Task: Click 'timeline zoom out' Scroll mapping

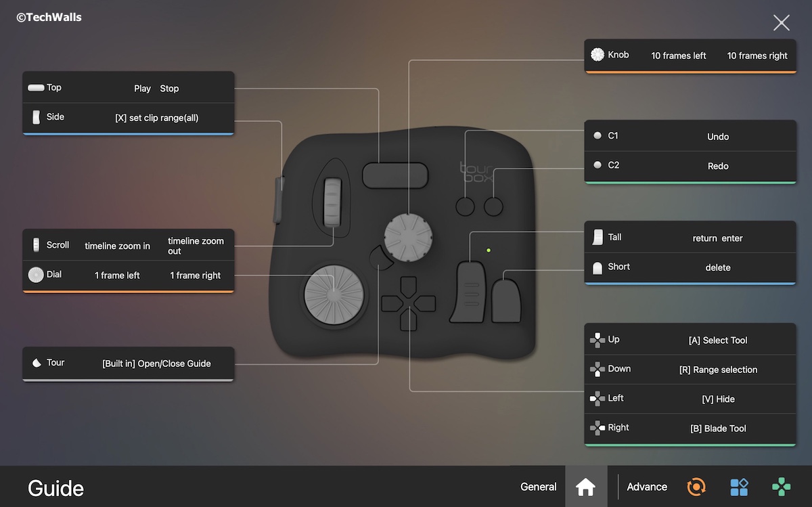Action: pyautogui.click(x=196, y=246)
